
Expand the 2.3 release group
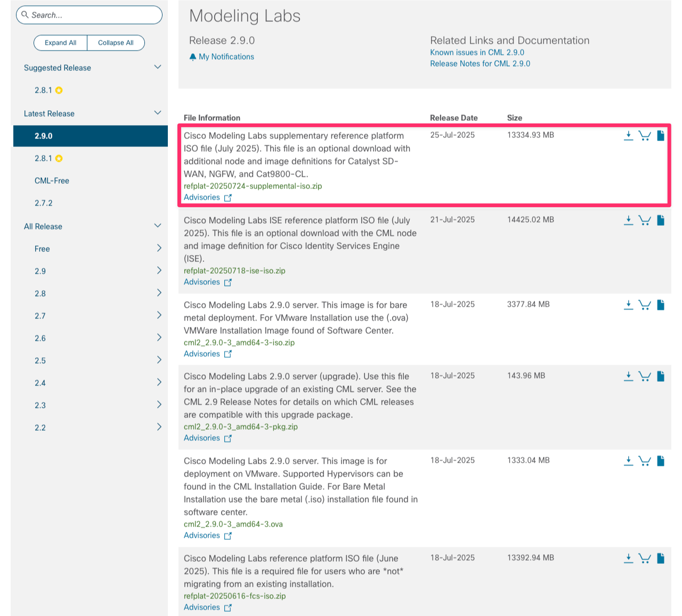pyautogui.click(x=159, y=405)
